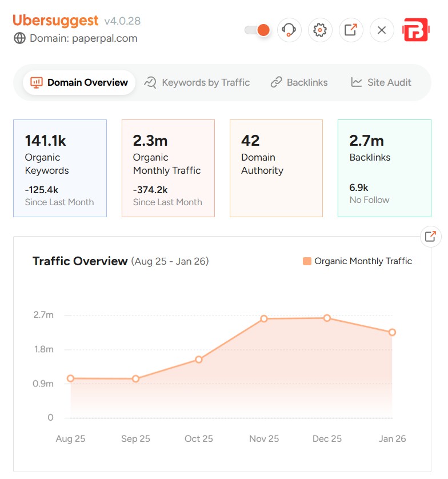Select the Domain Overview tab
Image resolution: width=448 pixels, height=479 pixels.
click(x=79, y=82)
